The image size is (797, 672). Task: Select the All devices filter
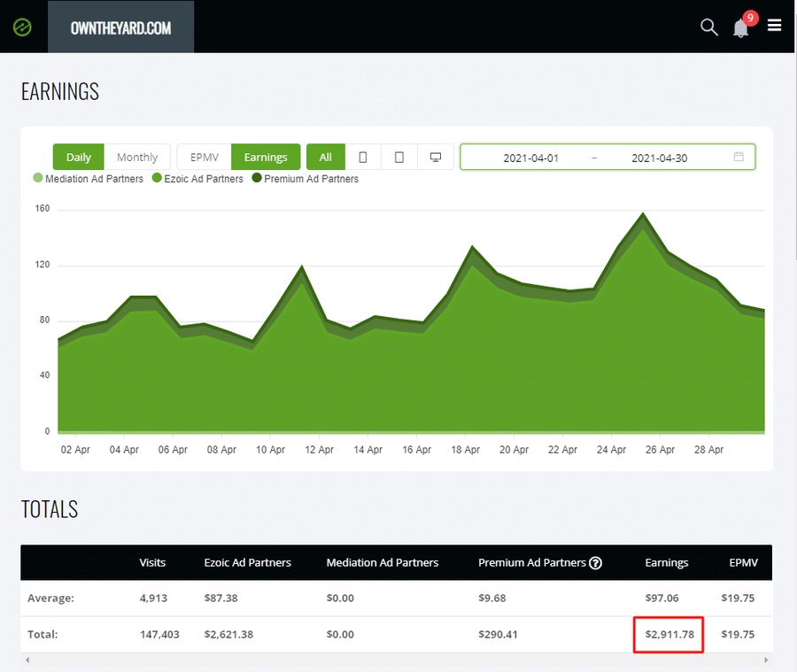(325, 157)
